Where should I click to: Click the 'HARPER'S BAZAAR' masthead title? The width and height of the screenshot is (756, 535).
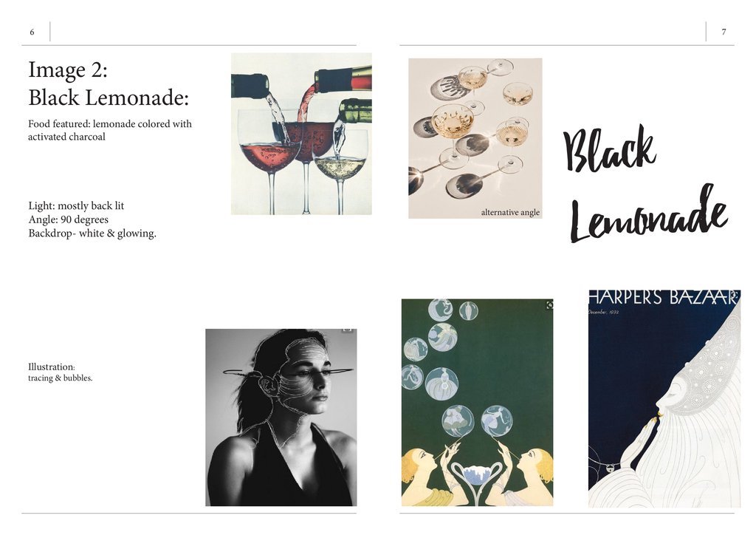click(x=664, y=298)
